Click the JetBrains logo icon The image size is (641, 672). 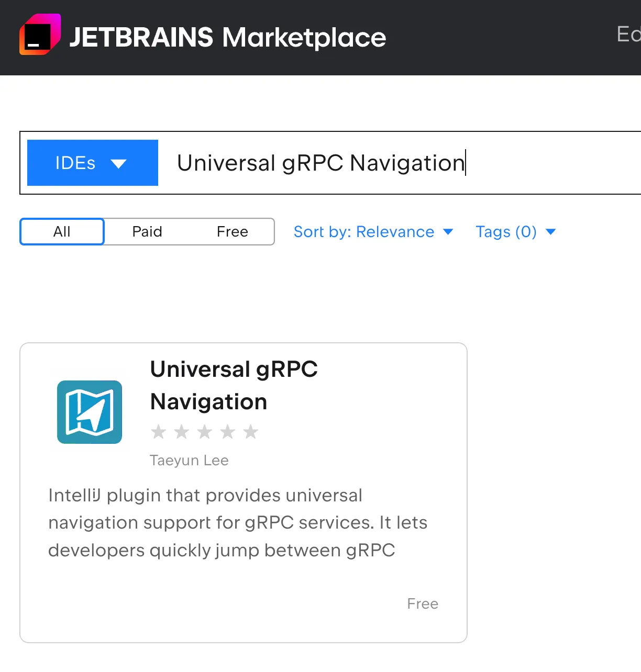pos(40,35)
